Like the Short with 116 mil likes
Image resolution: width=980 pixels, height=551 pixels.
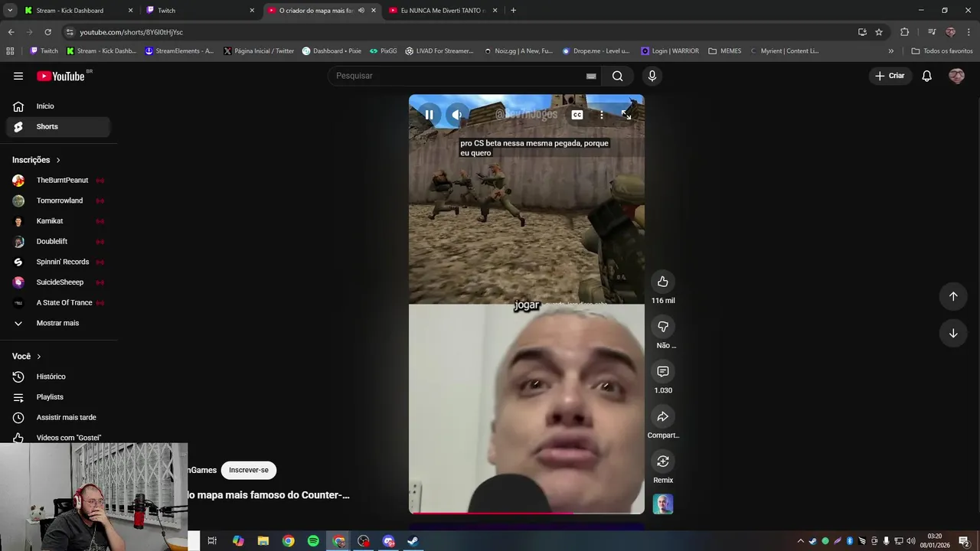(x=663, y=282)
